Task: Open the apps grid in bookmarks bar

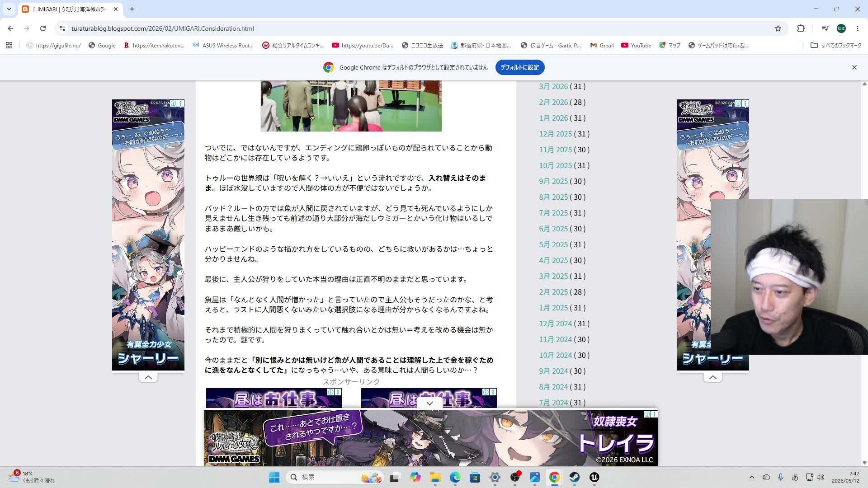Action: 9,45
